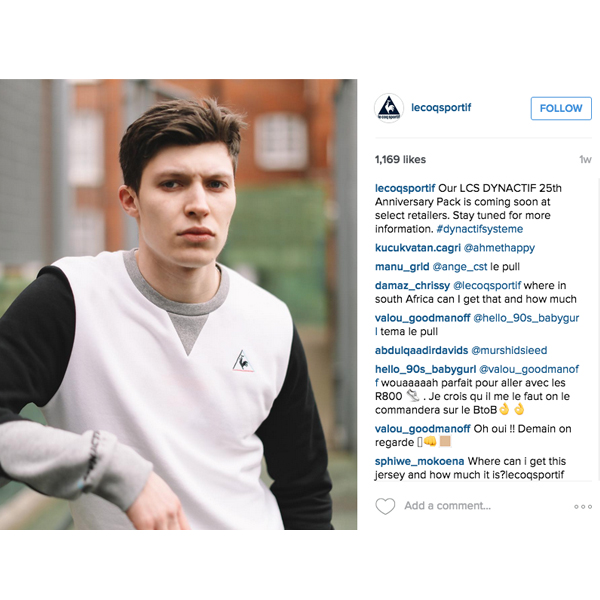
Task: Open lecoqsportif username in post header
Action: pos(441,108)
